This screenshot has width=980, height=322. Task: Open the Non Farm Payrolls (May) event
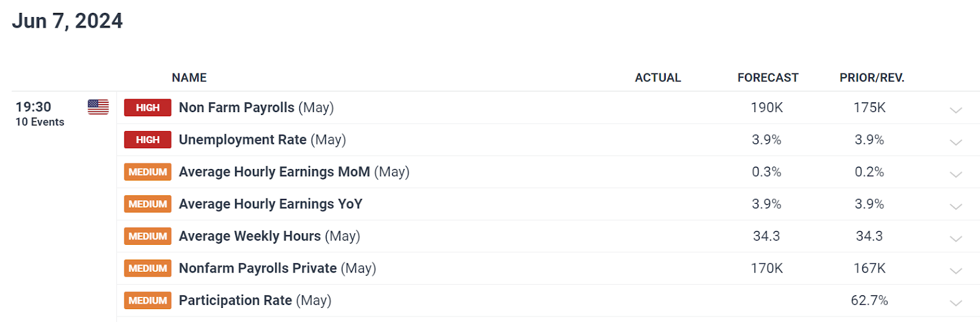point(256,108)
